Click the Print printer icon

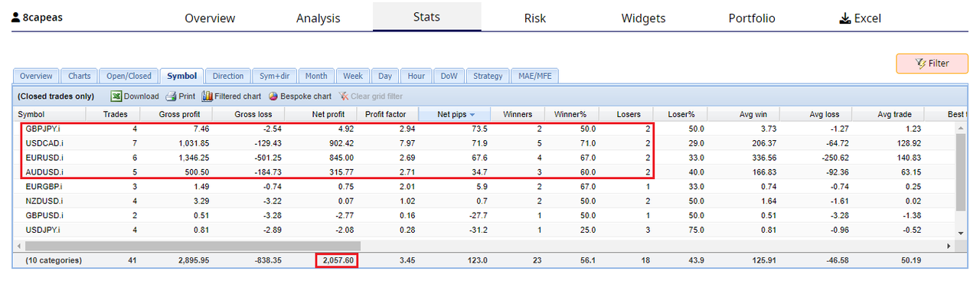(171, 96)
